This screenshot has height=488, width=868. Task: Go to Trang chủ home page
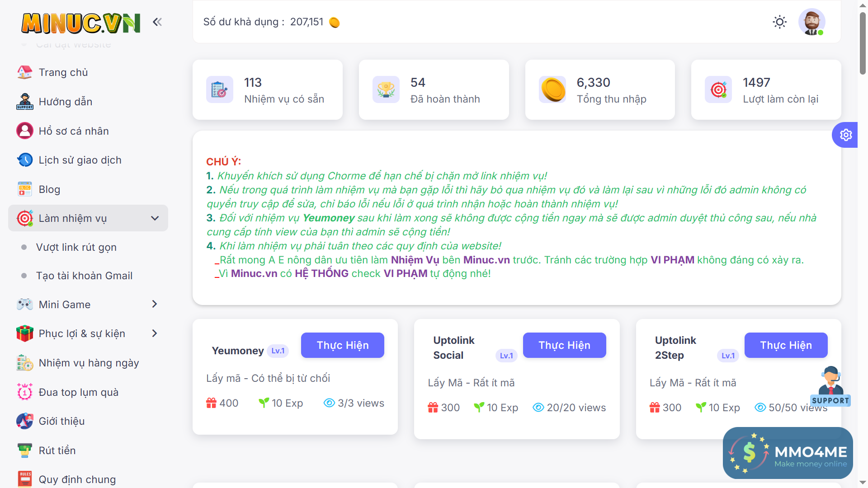click(63, 72)
